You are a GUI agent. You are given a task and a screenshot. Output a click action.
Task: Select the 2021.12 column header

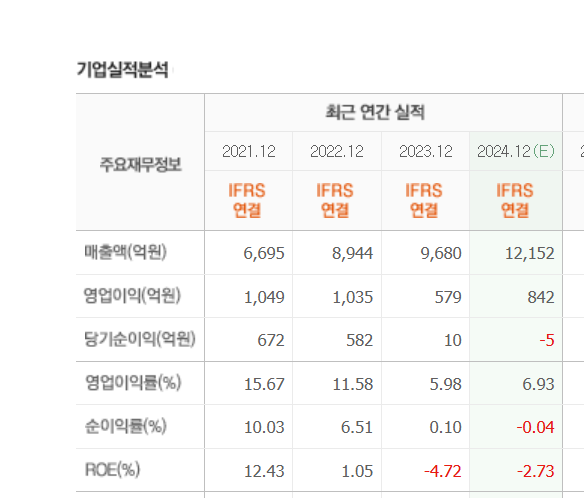[x=249, y=152]
